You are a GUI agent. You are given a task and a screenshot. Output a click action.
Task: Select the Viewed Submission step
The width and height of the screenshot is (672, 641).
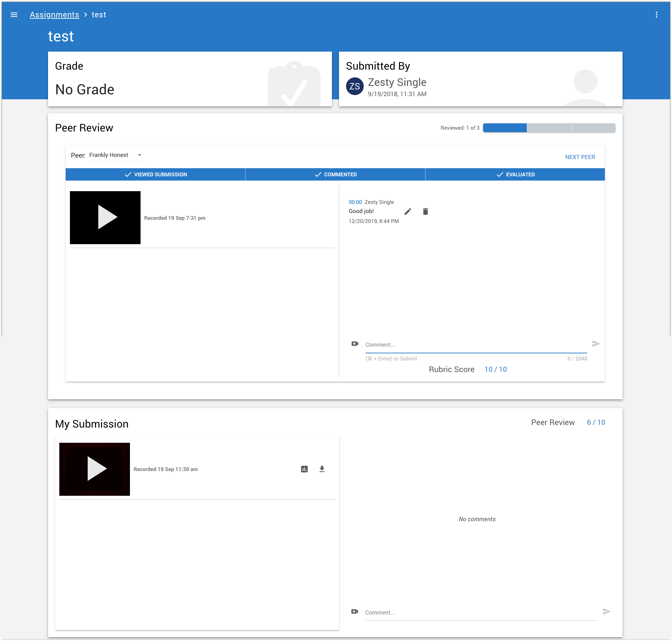155,175
